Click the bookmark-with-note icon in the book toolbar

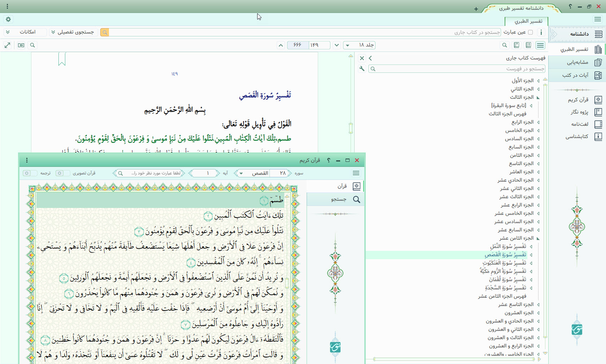(x=528, y=45)
